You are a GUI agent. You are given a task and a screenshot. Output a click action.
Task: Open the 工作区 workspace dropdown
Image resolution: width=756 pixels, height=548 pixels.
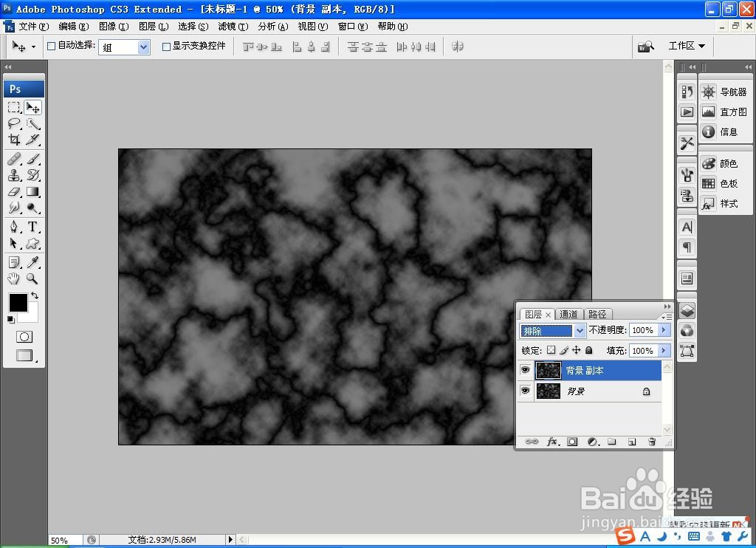pyautogui.click(x=687, y=46)
